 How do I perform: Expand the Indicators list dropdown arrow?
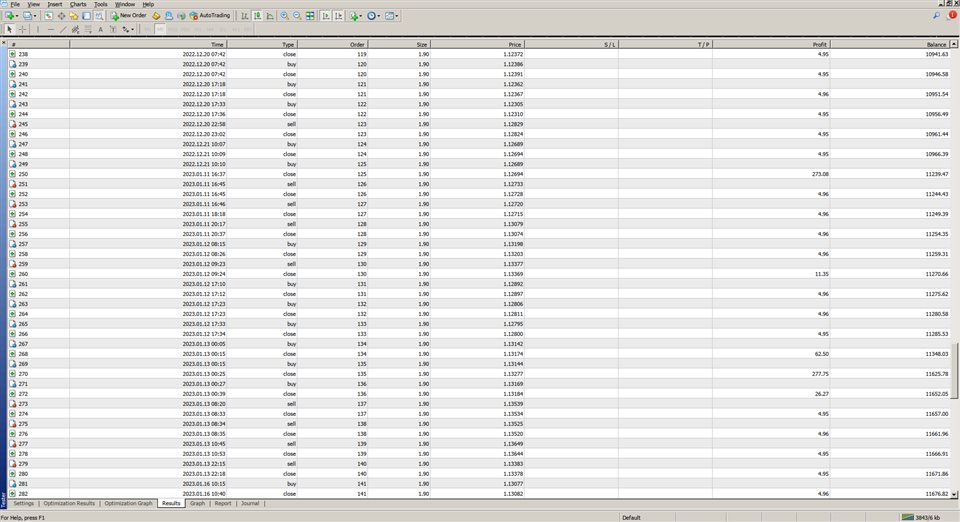361,16
